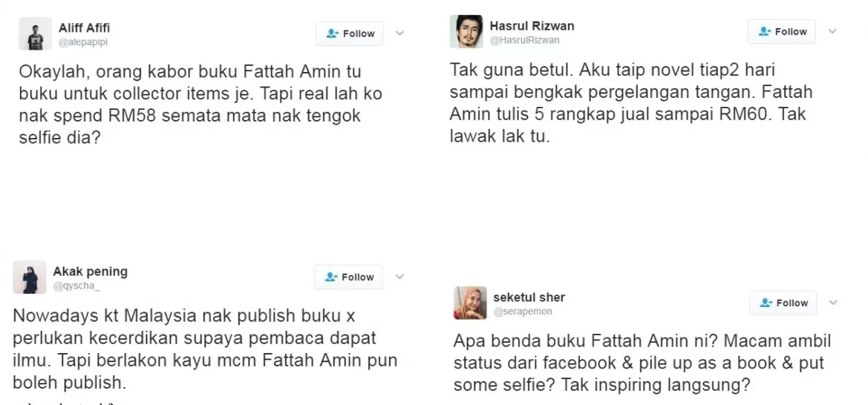Open Hasrul Rizwan's profile picture
The width and height of the screenshot is (868, 405).
[x=466, y=32]
